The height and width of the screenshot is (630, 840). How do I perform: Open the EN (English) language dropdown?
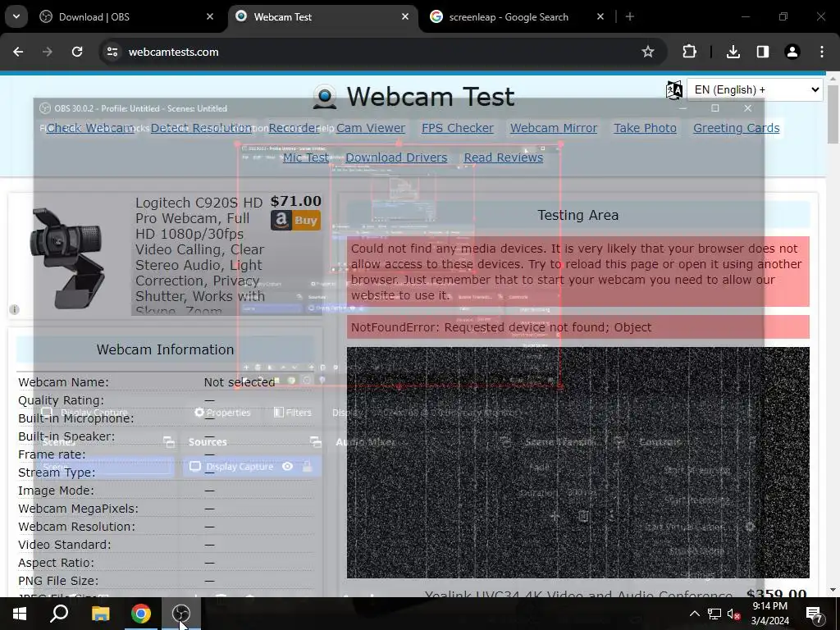[x=755, y=89]
